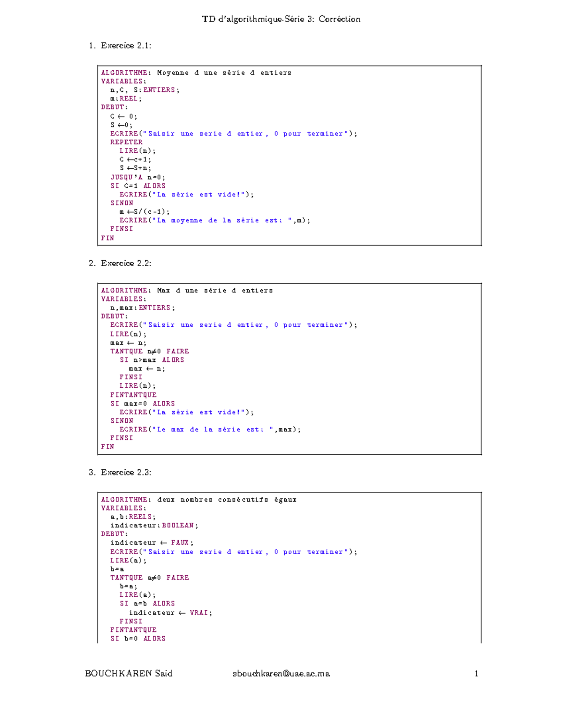The image size is (563, 728).
Task: Click the 'SI b=0 ALORS' line
Action: (x=137, y=638)
